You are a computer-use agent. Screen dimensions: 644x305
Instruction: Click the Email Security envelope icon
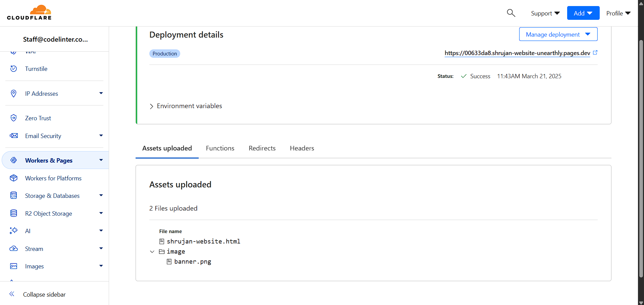coord(13,136)
